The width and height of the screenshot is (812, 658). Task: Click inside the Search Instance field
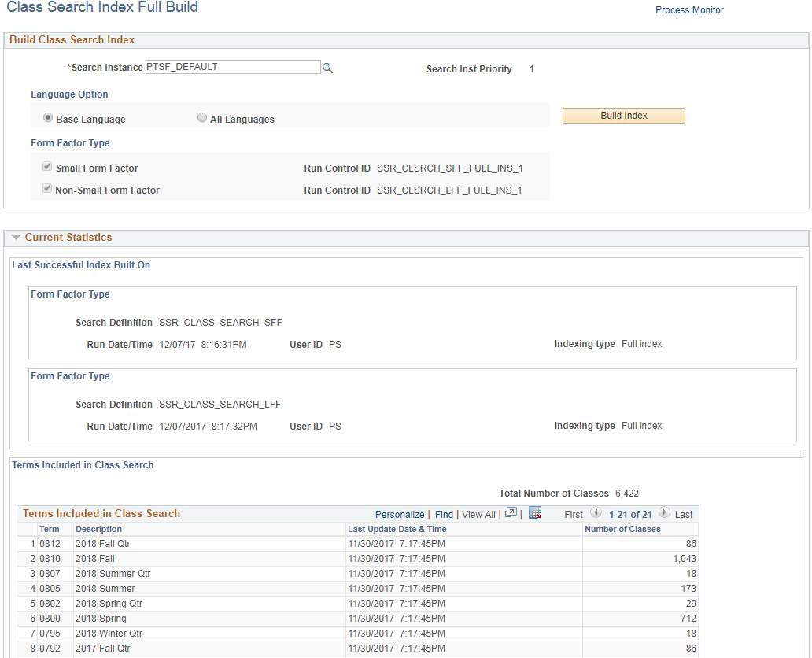232,67
